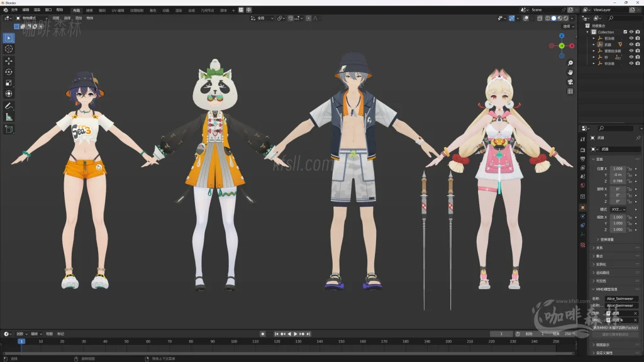Select the Transform tool

point(9,94)
